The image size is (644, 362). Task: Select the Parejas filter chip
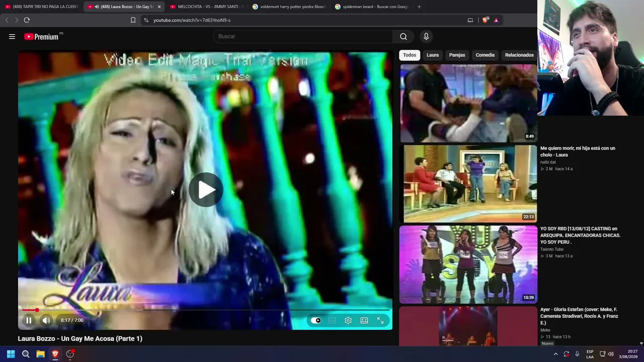[457, 55]
